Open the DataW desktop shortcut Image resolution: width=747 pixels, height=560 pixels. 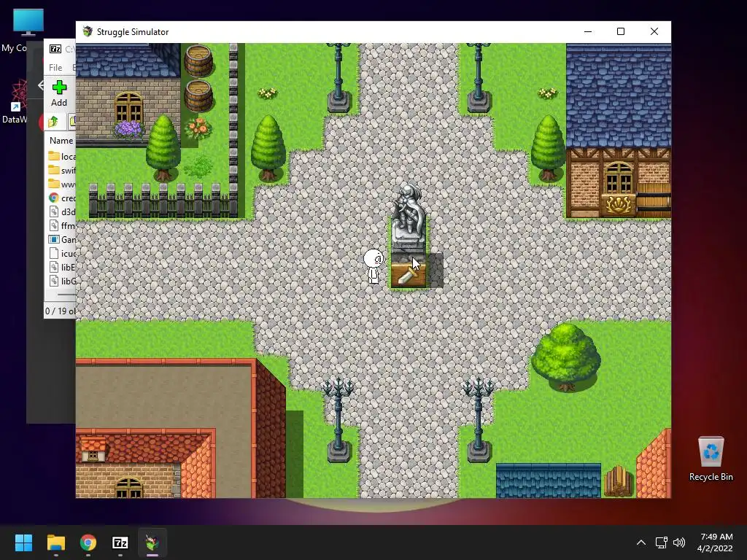click(x=18, y=101)
